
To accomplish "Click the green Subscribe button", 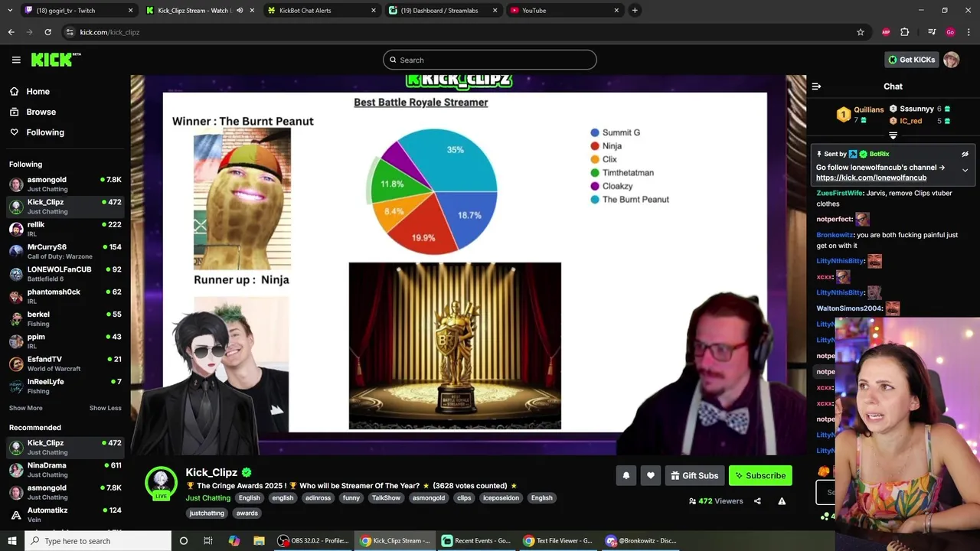I will click(760, 475).
